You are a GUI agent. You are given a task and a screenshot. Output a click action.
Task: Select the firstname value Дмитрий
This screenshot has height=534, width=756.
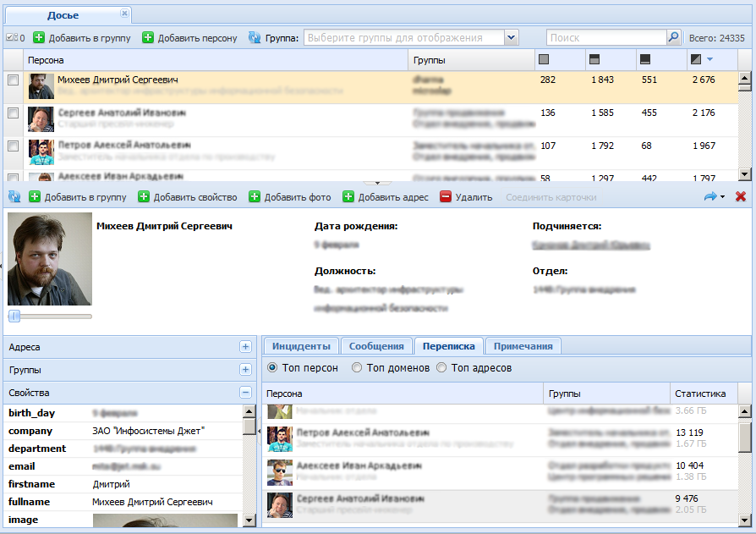click(112, 484)
